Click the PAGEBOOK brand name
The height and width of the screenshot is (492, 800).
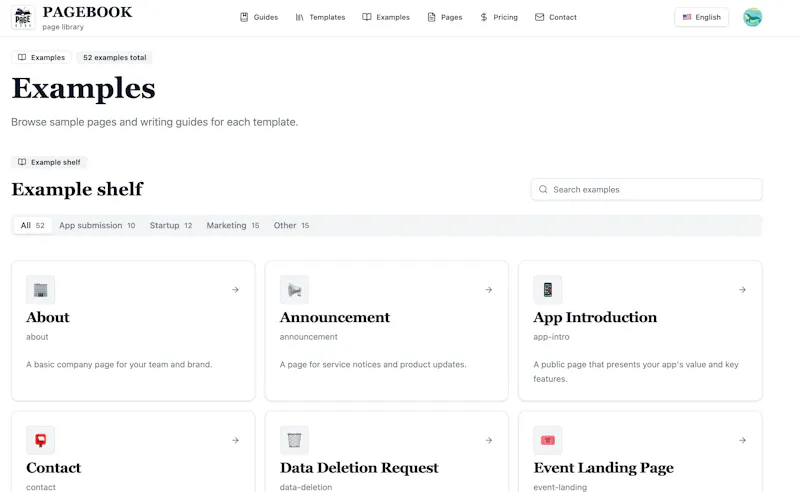(x=87, y=12)
